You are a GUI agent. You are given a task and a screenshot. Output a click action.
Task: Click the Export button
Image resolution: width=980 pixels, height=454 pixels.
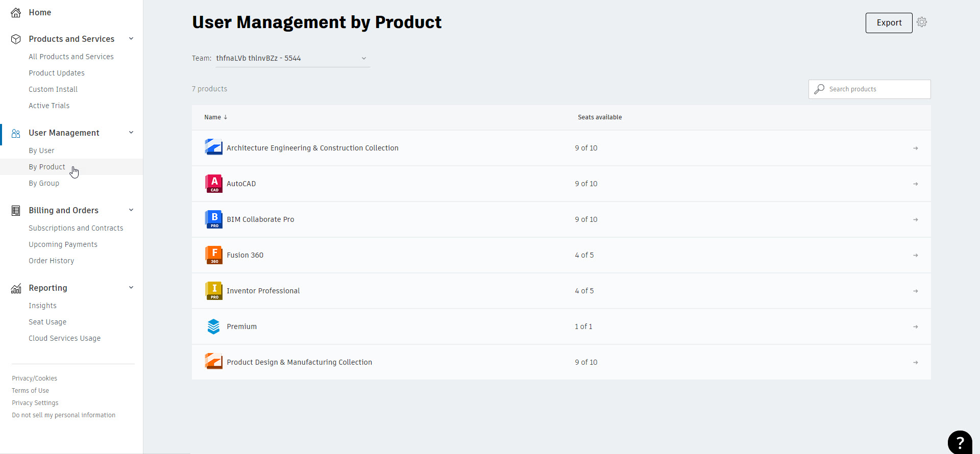click(x=889, y=23)
